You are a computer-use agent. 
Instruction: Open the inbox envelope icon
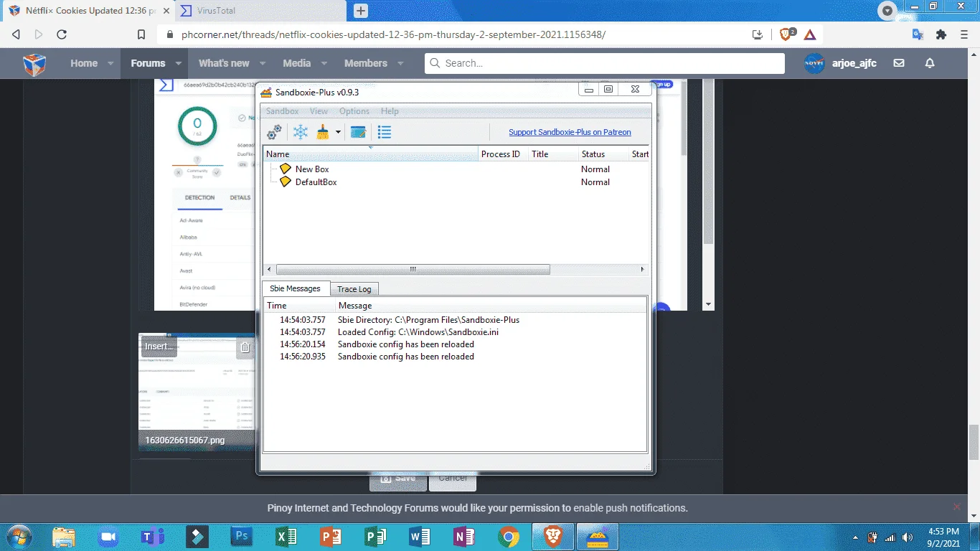pyautogui.click(x=899, y=63)
